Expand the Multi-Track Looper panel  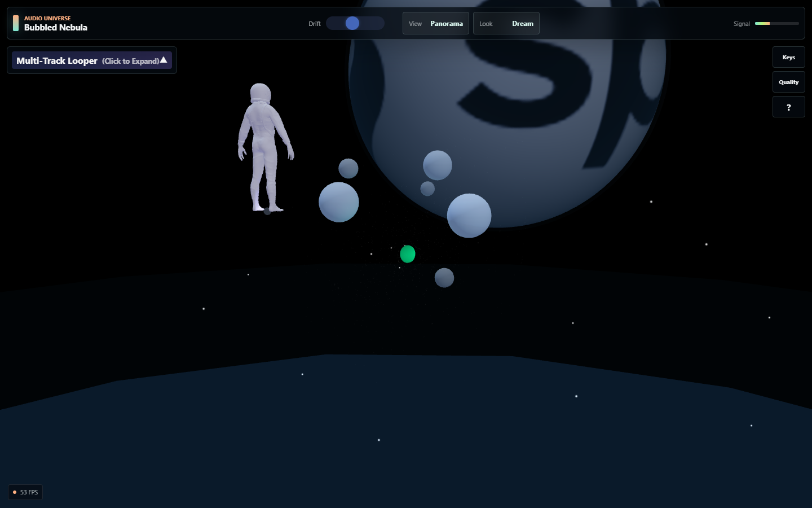coord(92,60)
